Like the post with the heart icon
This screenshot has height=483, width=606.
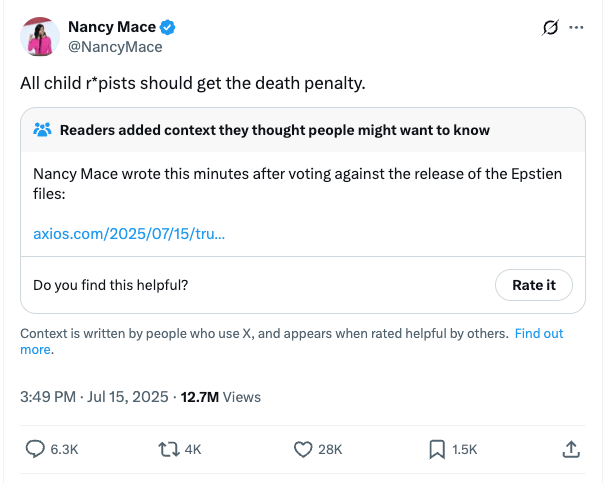303,450
